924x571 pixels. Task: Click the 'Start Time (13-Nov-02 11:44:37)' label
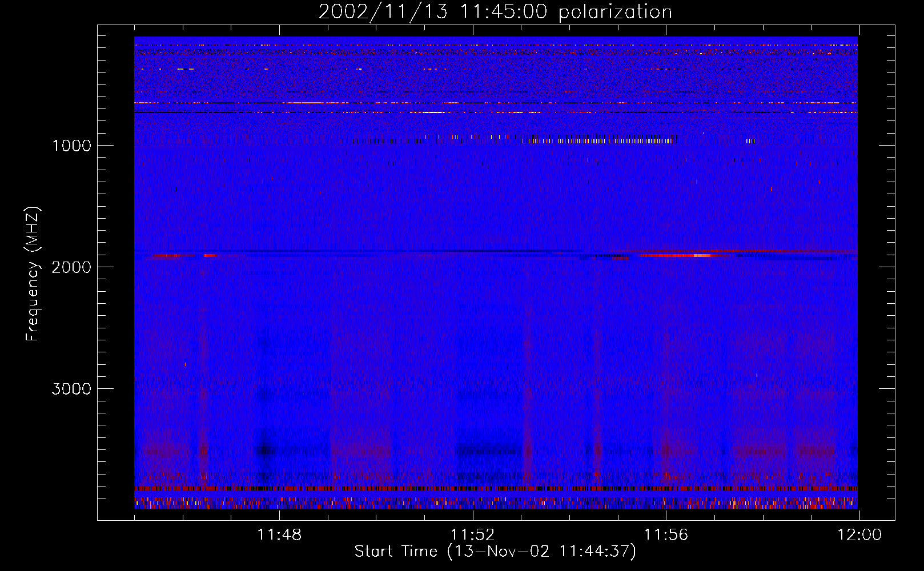(x=495, y=551)
